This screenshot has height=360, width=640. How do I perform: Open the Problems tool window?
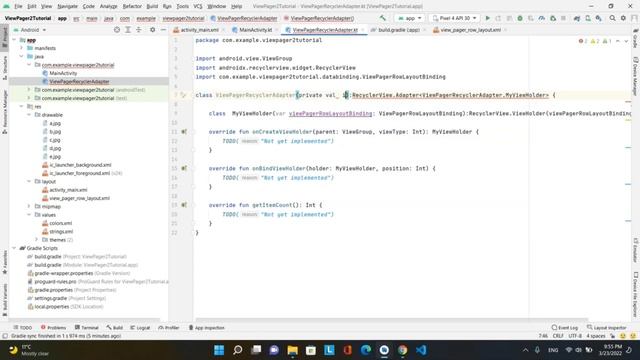(x=53, y=327)
